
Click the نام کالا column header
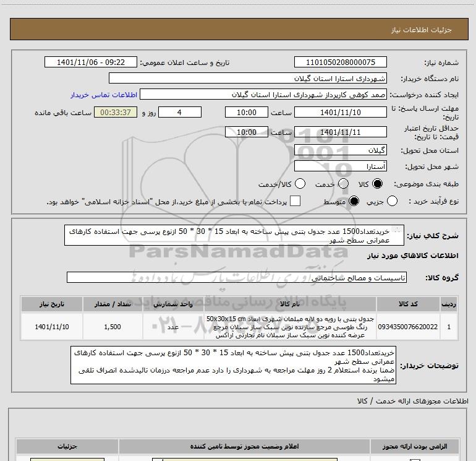290,304
